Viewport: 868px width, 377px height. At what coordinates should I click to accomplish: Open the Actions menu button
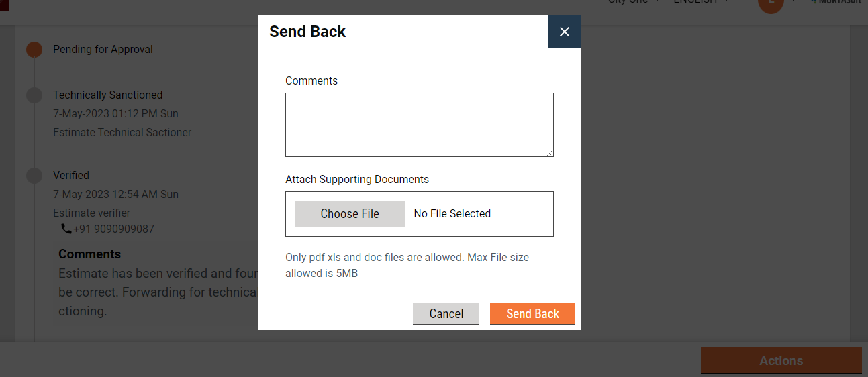[x=781, y=361]
